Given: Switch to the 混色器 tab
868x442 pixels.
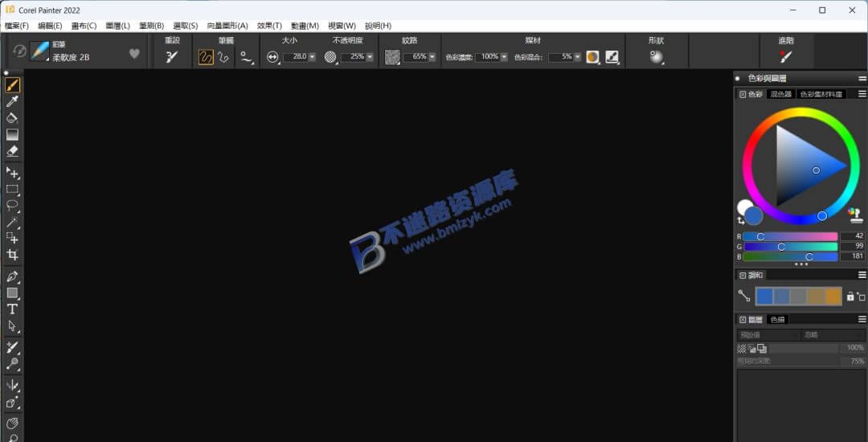Looking at the screenshot, I should (781, 94).
